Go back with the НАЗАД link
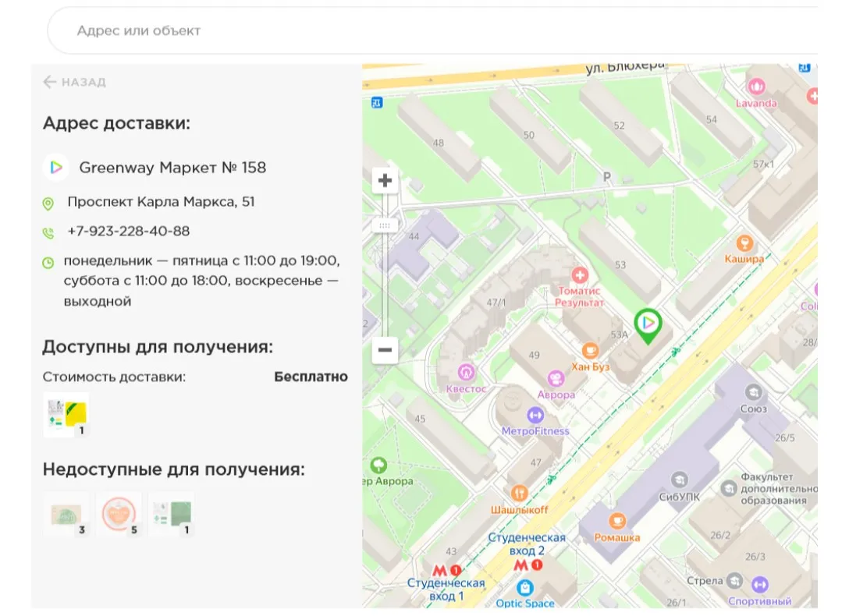Viewport: 849px width, 616px height. point(75,82)
